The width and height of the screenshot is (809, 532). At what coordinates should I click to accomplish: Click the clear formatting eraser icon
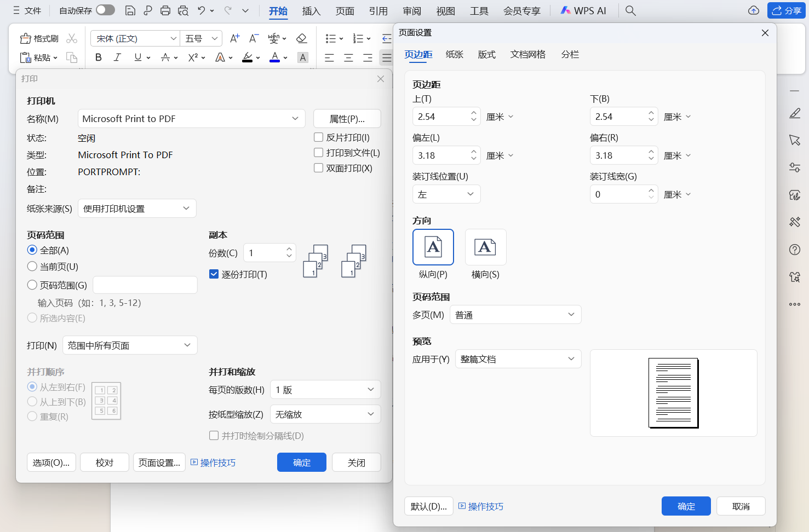point(301,38)
